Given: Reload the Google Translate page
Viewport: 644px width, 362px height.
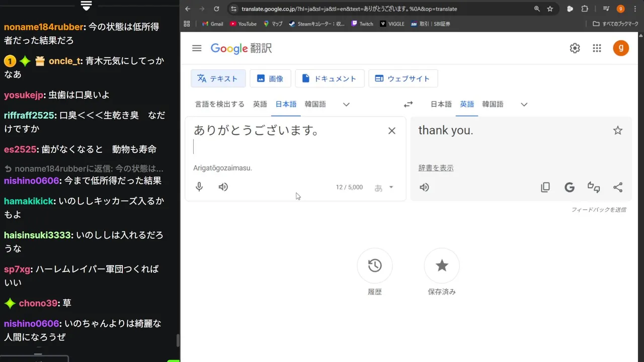Looking at the screenshot, I should [216, 9].
